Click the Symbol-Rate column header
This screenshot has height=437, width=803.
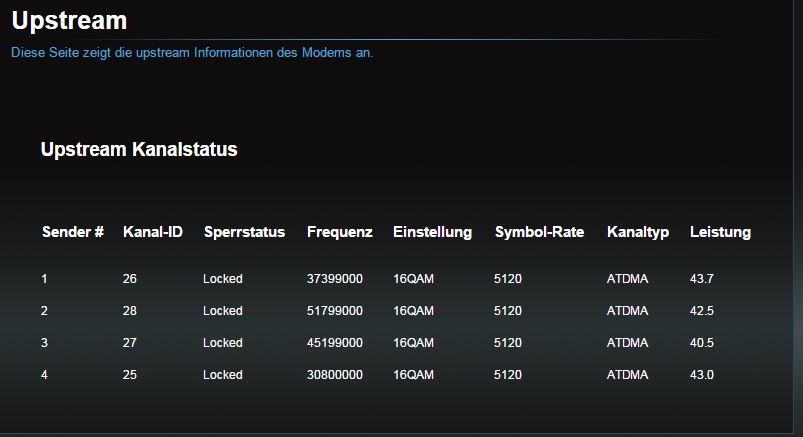click(539, 232)
